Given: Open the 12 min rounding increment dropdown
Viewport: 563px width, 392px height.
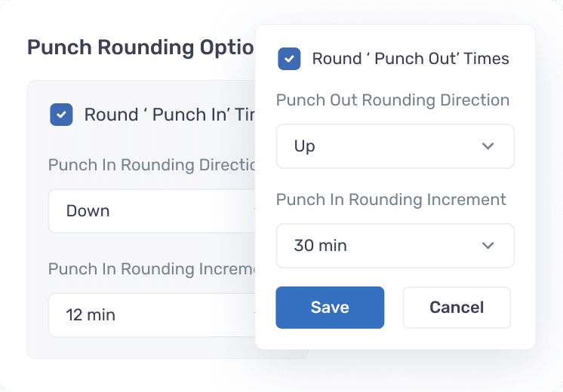Looking at the screenshot, I should [152, 315].
